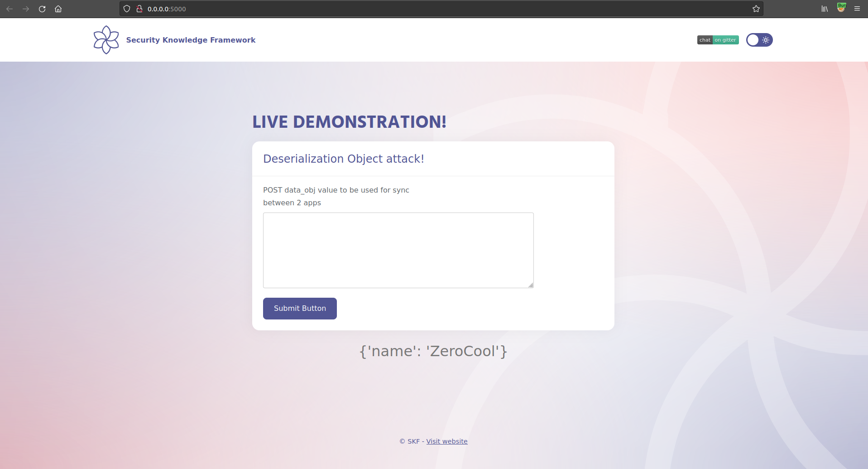The height and width of the screenshot is (469, 868).
Task: Reload the current page
Action: [42, 9]
